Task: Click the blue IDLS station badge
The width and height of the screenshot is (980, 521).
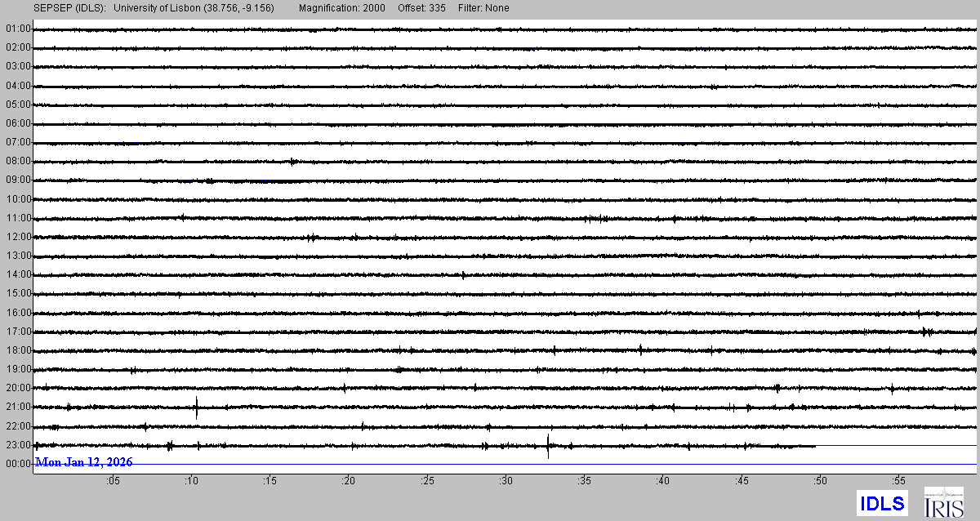Action: click(x=881, y=503)
